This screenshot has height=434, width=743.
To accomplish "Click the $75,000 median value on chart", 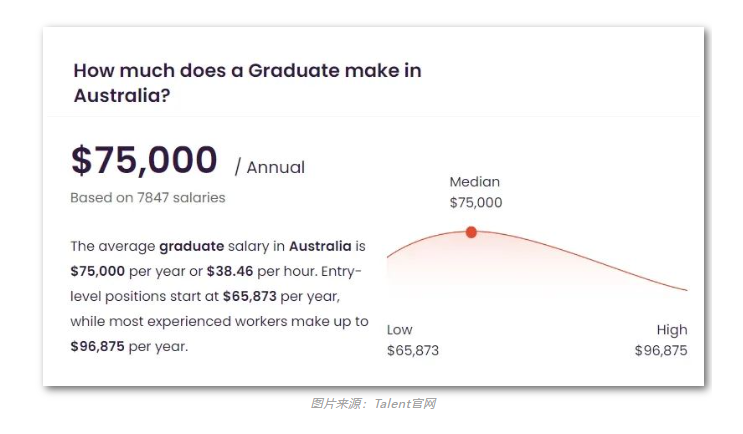I will (476, 202).
